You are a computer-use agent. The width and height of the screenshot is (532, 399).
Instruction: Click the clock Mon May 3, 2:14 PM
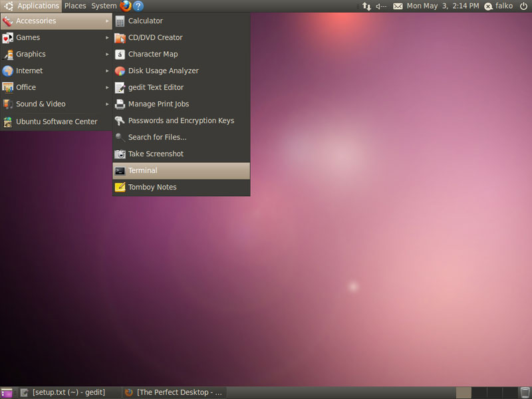click(x=443, y=6)
